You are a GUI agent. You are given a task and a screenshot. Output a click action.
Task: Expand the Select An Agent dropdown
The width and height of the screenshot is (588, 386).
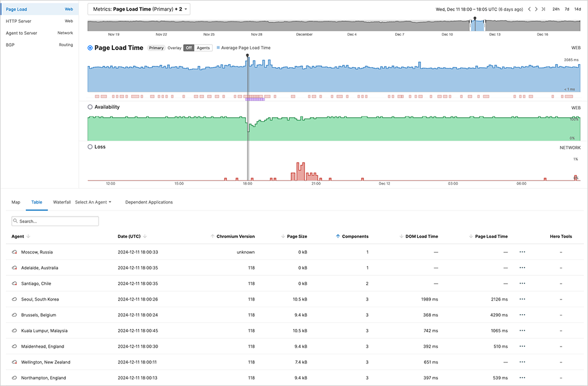click(93, 202)
